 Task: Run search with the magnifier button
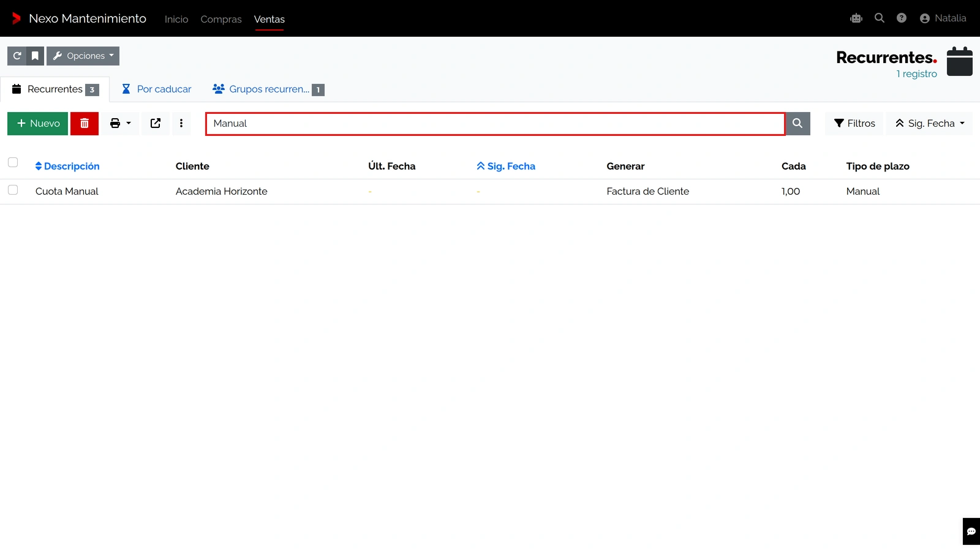(797, 124)
